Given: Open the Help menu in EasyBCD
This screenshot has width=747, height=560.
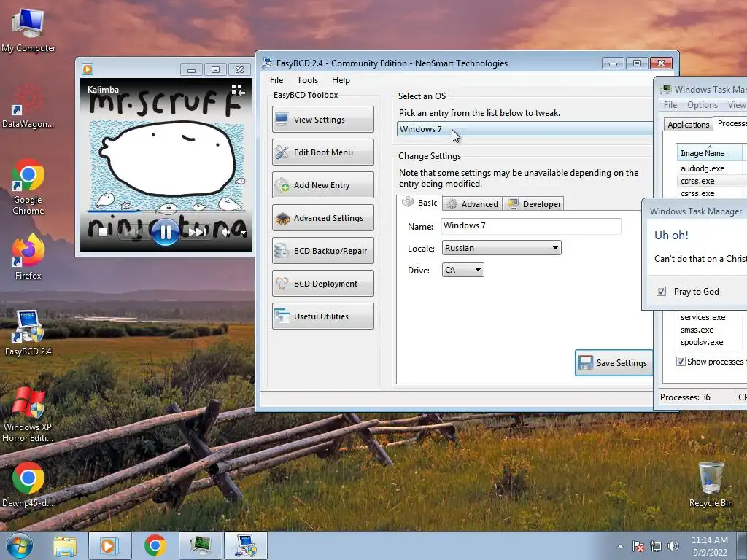Looking at the screenshot, I should (341, 80).
